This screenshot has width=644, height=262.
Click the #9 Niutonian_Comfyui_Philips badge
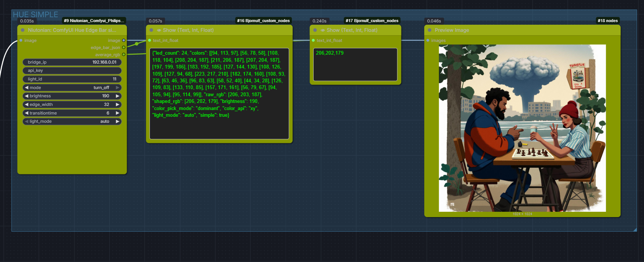[94, 21]
